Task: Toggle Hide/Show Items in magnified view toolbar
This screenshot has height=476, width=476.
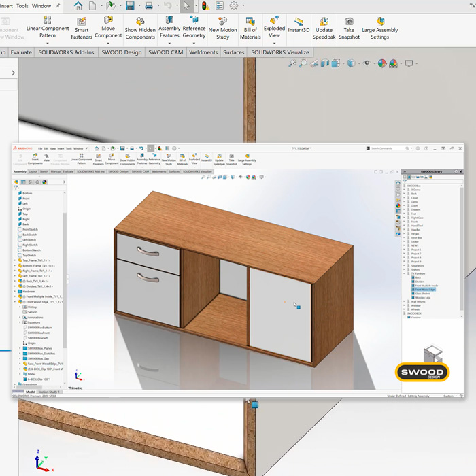Action: pyautogui.click(x=367, y=63)
